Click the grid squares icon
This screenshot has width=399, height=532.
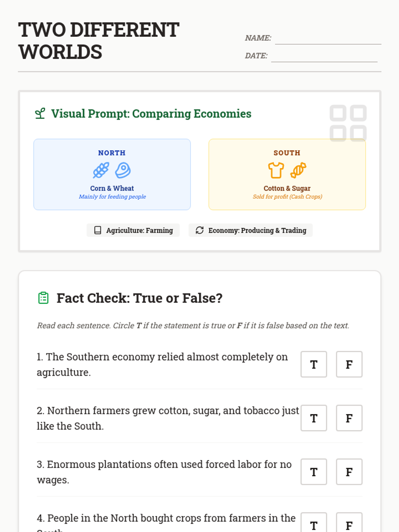[x=348, y=123]
